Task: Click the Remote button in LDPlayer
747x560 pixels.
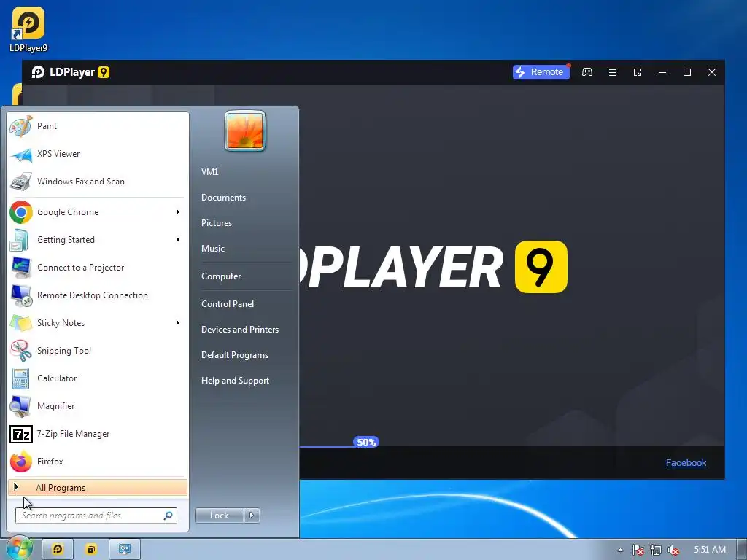Action: pos(541,72)
